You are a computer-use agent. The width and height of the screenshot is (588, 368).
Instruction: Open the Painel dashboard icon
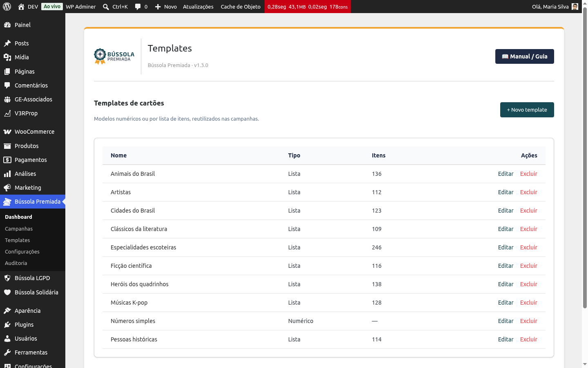[x=7, y=25]
